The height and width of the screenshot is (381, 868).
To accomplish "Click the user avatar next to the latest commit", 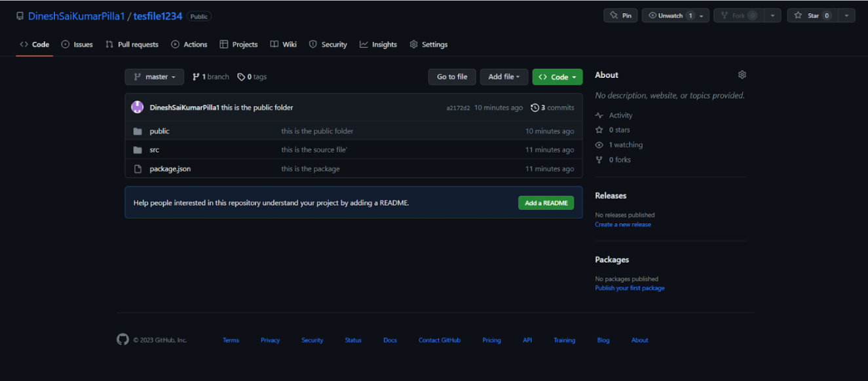I will click(138, 107).
